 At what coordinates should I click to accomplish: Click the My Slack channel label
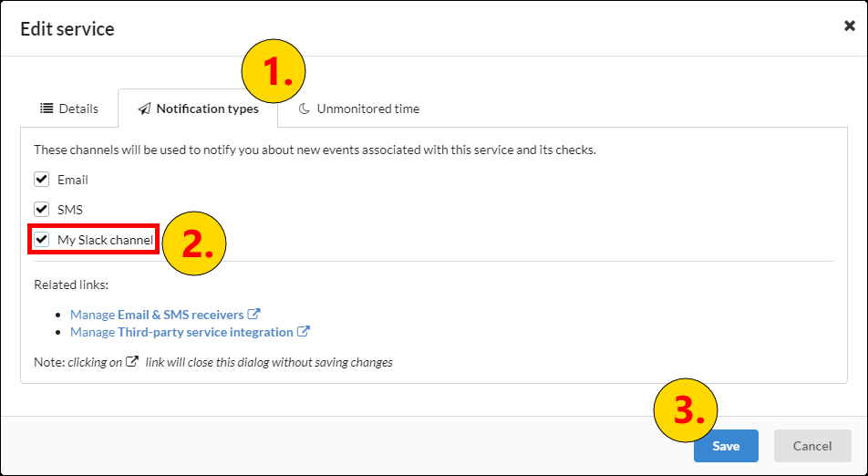105,240
